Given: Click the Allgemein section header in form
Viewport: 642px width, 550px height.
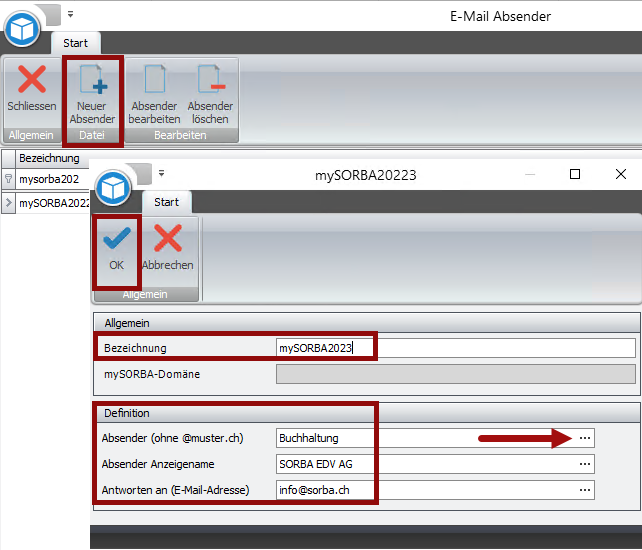Looking at the screenshot, I should (366, 323).
